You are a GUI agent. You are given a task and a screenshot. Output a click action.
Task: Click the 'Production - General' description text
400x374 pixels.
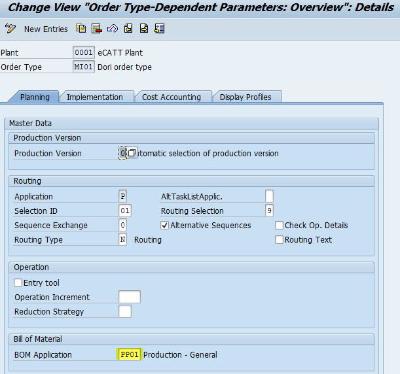pyautogui.click(x=180, y=355)
